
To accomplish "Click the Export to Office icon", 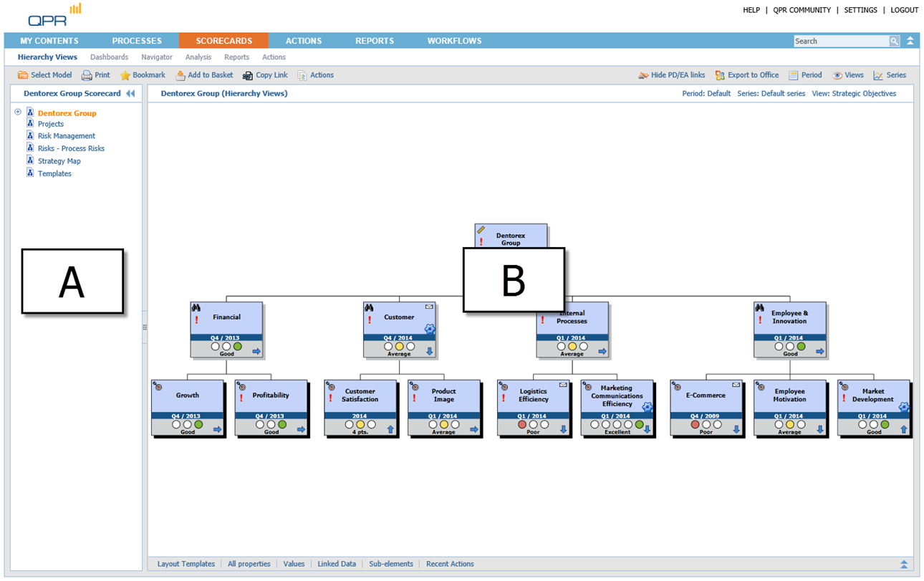I will pos(720,75).
